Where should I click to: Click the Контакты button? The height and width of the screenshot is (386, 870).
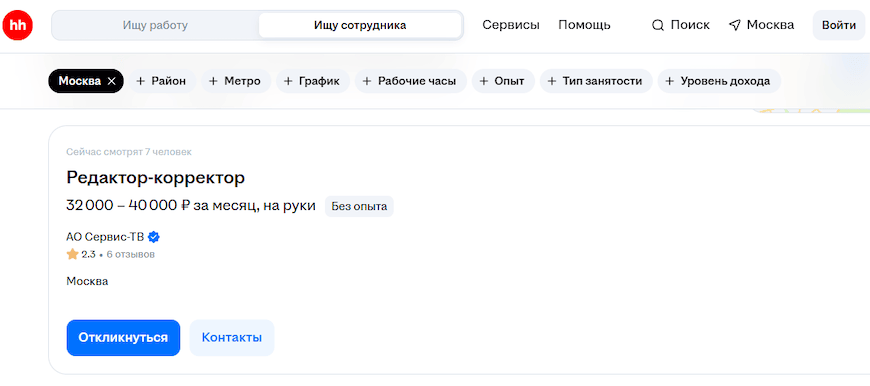pos(232,338)
